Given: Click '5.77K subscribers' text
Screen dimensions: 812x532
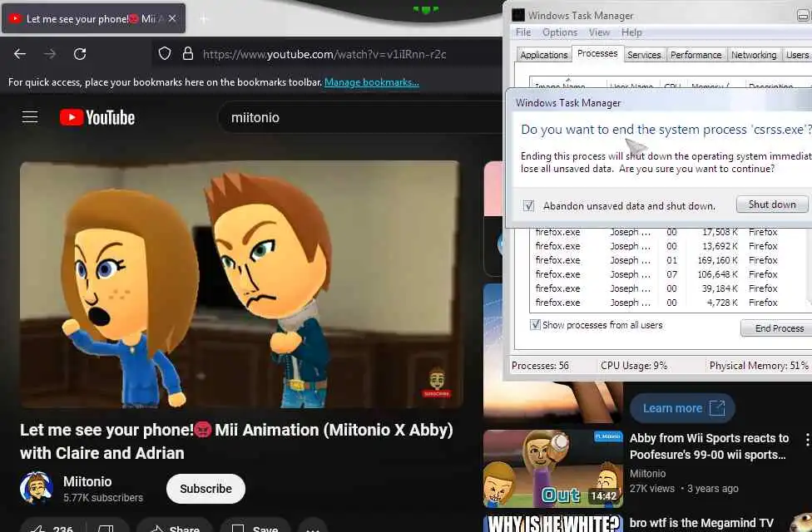Looking at the screenshot, I should click(x=103, y=497).
